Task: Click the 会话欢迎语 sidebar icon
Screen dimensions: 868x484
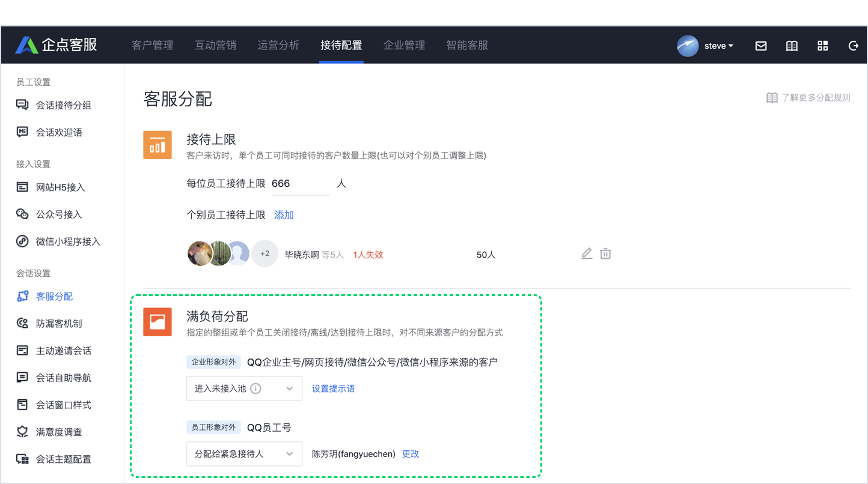Action: (x=22, y=132)
